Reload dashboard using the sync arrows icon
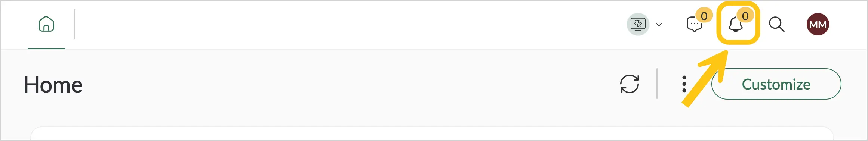 click(x=630, y=84)
